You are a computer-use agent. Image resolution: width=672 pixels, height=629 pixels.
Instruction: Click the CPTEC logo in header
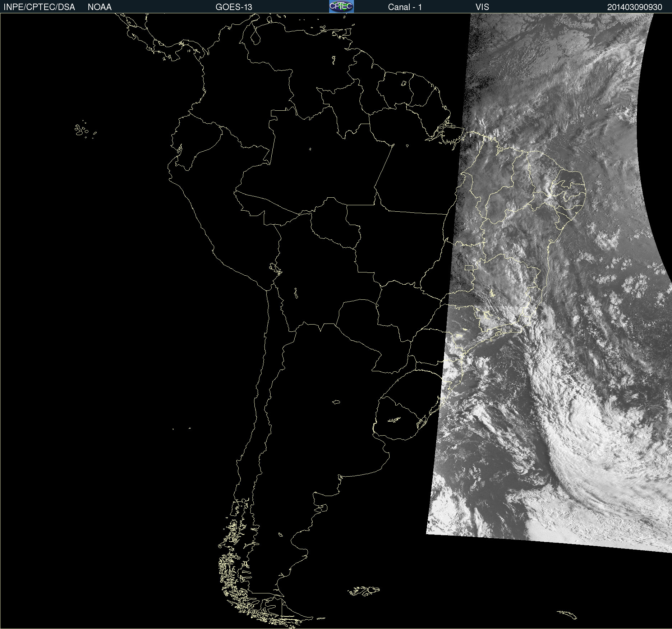[x=341, y=6]
